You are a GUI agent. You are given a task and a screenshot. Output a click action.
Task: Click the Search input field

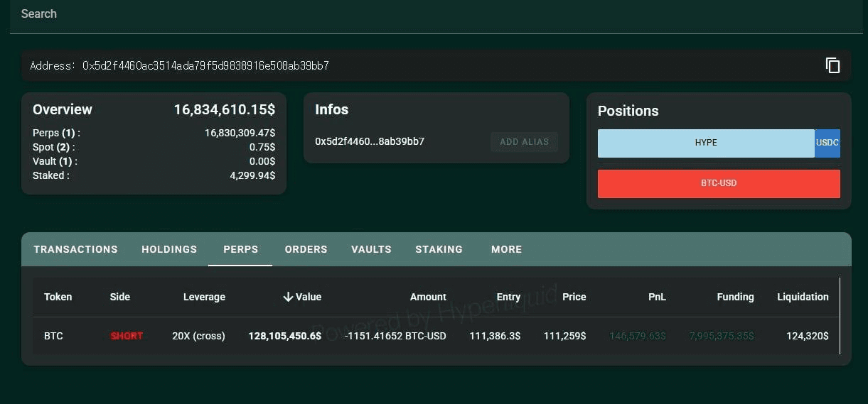tap(427, 14)
